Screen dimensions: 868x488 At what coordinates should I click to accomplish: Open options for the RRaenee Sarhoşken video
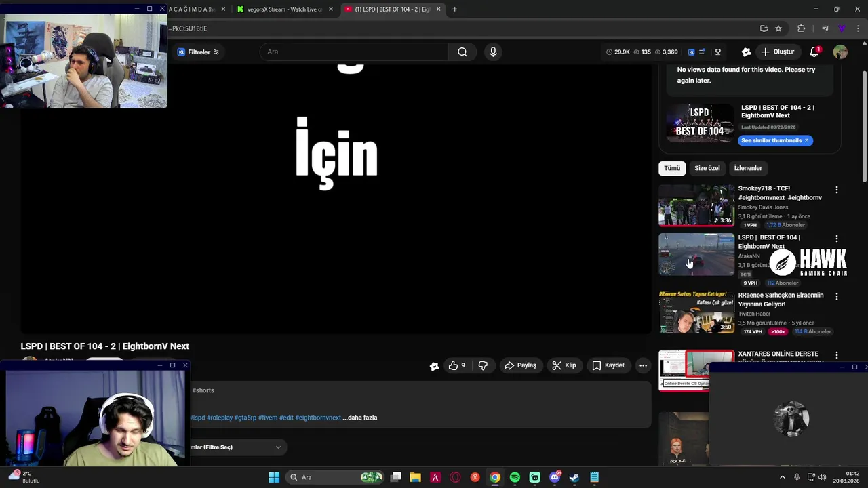pos(836,297)
